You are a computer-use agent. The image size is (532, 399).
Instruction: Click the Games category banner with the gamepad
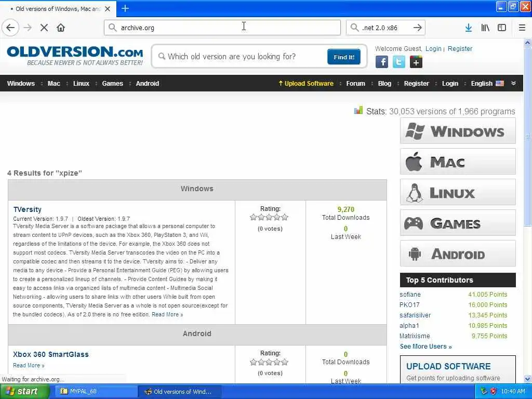[x=458, y=223]
